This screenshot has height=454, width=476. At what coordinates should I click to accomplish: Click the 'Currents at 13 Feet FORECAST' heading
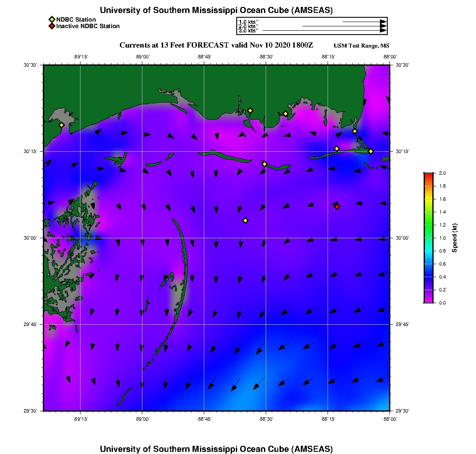click(x=216, y=45)
